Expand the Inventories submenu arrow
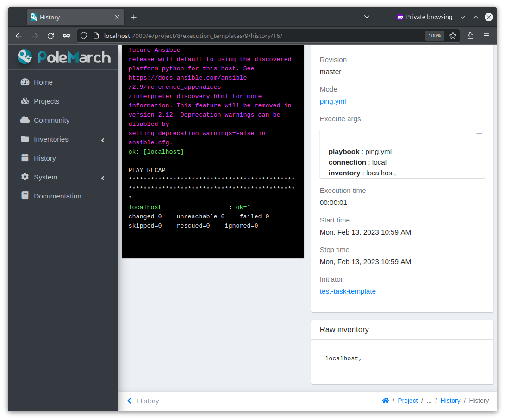Viewport: 505px width, 420px height. click(x=103, y=140)
